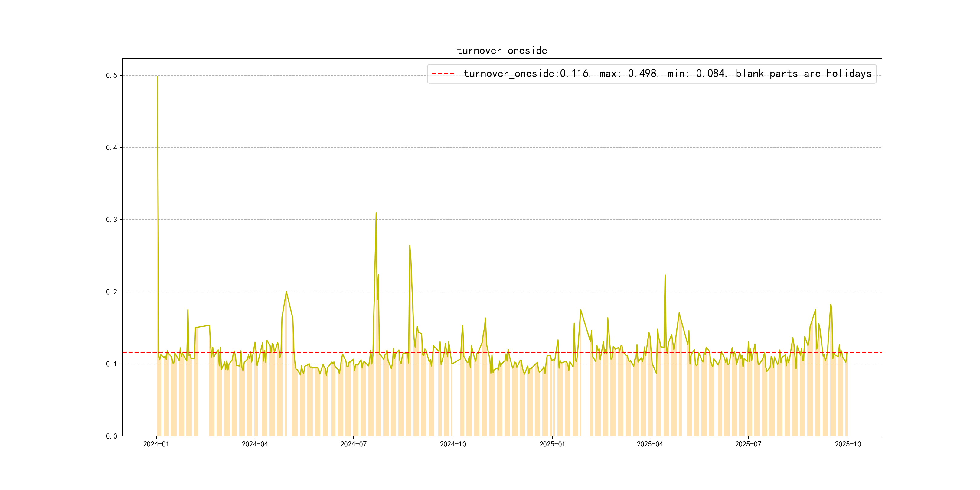
Task: Click the red dashed line sample in legend
Action: (x=443, y=73)
